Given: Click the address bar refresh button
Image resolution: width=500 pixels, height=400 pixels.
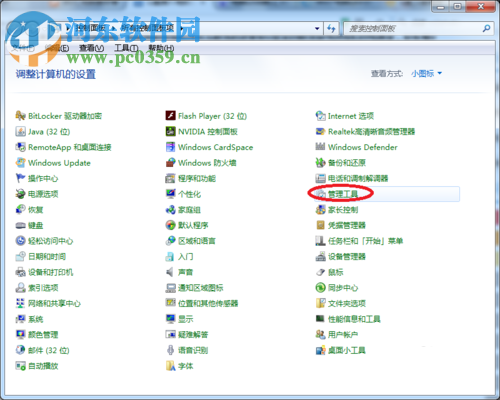Looking at the screenshot, I should click(331, 29).
